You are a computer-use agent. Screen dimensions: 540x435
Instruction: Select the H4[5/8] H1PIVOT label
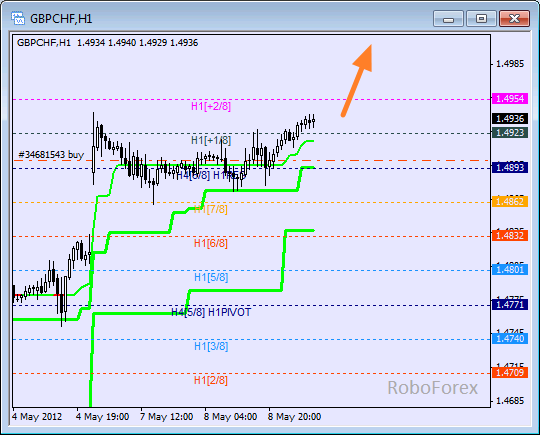click(211, 312)
